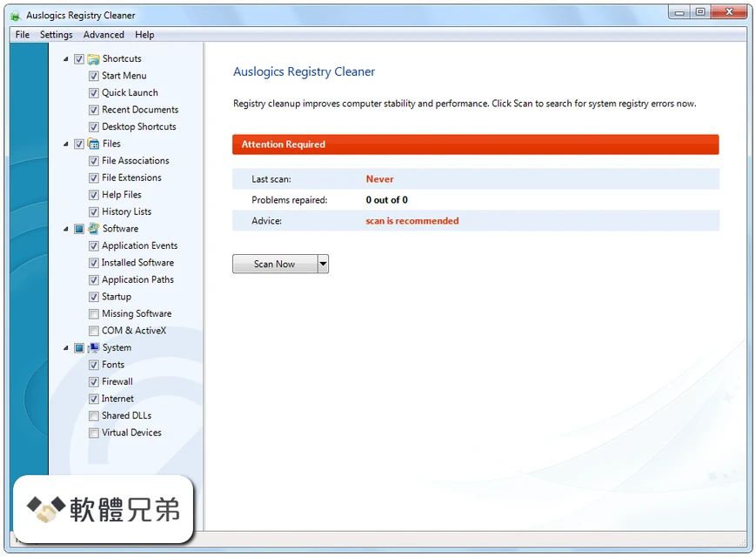
Task: Enable the Missing Software checkbox
Action: [x=94, y=314]
